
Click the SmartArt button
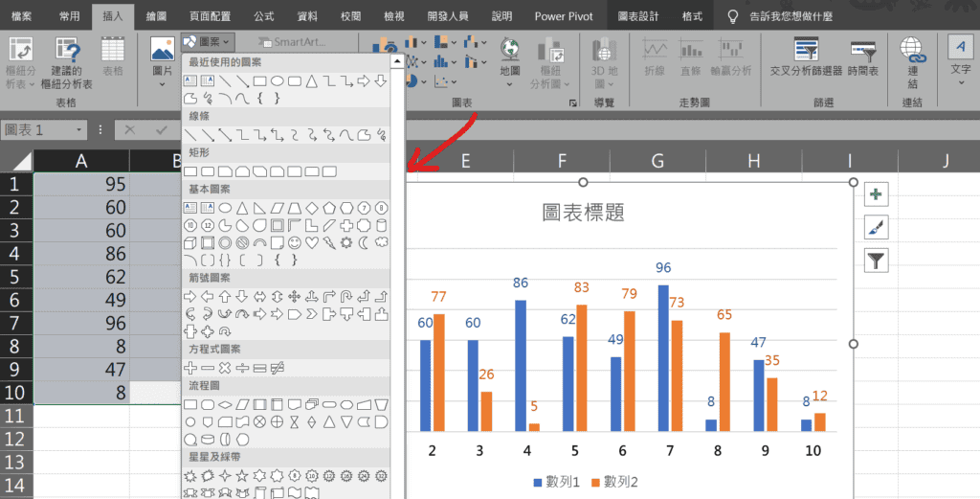[x=293, y=42]
